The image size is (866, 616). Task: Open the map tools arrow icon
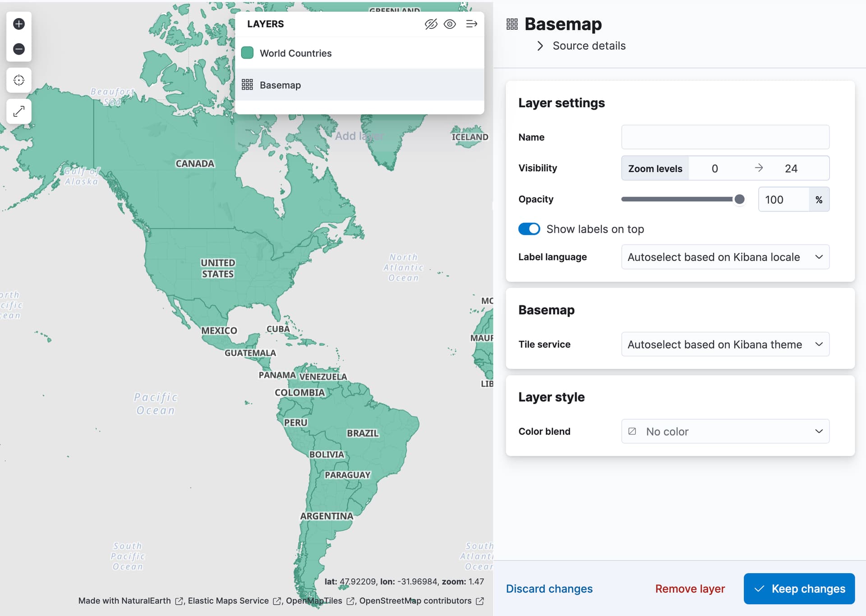click(x=19, y=111)
